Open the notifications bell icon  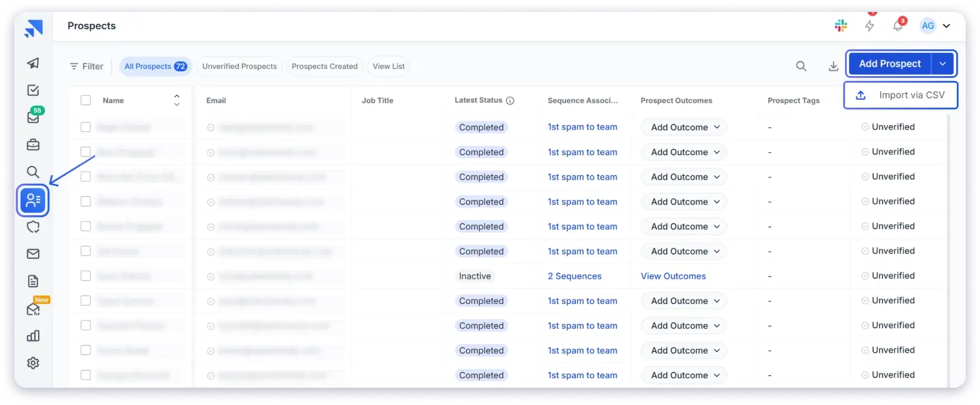pos(898,26)
